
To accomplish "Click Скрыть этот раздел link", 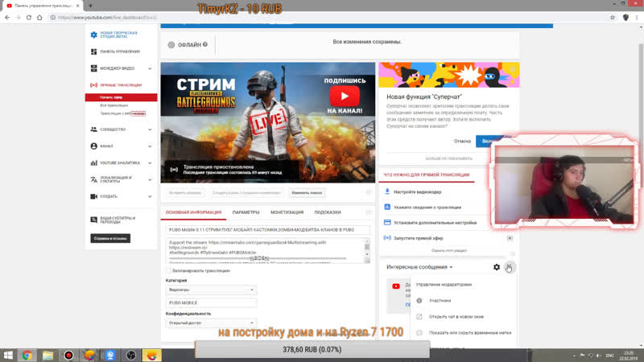I will click(x=449, y=250).
